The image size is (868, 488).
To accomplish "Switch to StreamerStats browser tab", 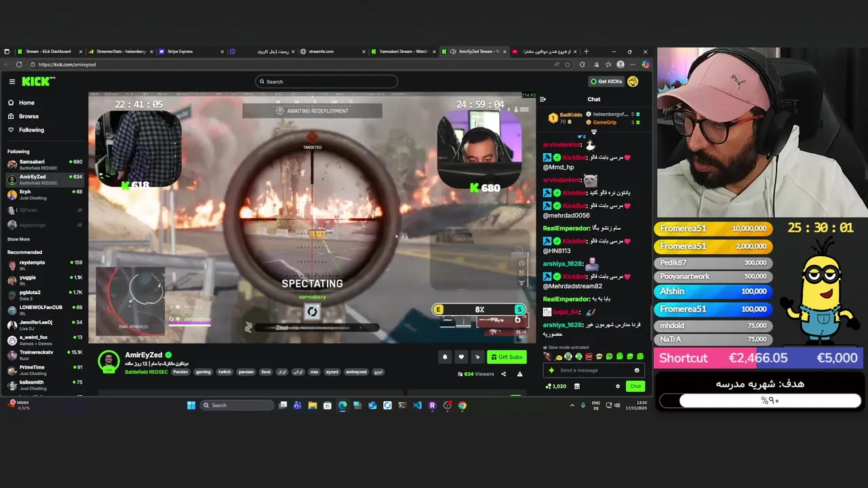I will [121, 52].
